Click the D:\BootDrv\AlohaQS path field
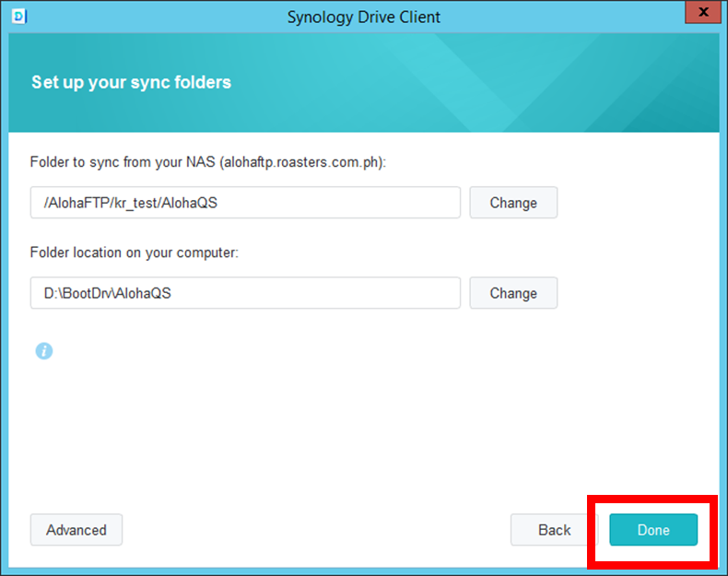The width and height of the screenshot is (728, 576). click(x=245, y=293)
